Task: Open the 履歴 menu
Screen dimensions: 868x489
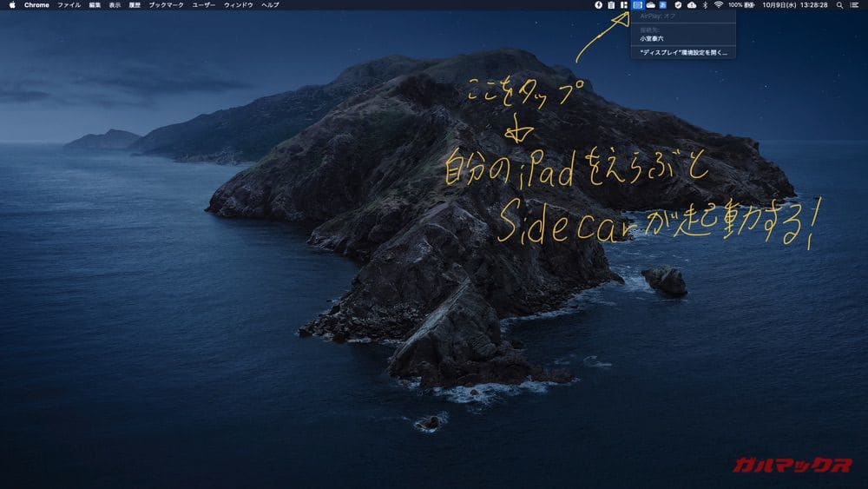Action: click(x=135, y=5)
